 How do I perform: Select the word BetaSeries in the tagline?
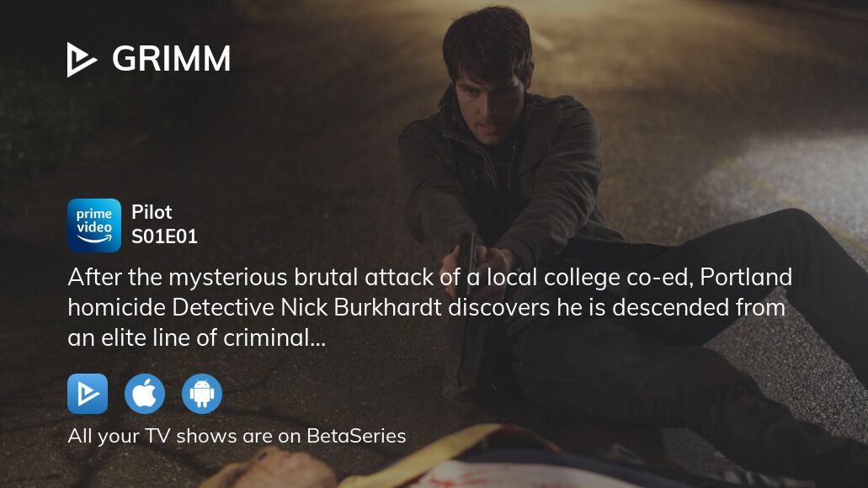coord(356,436)
